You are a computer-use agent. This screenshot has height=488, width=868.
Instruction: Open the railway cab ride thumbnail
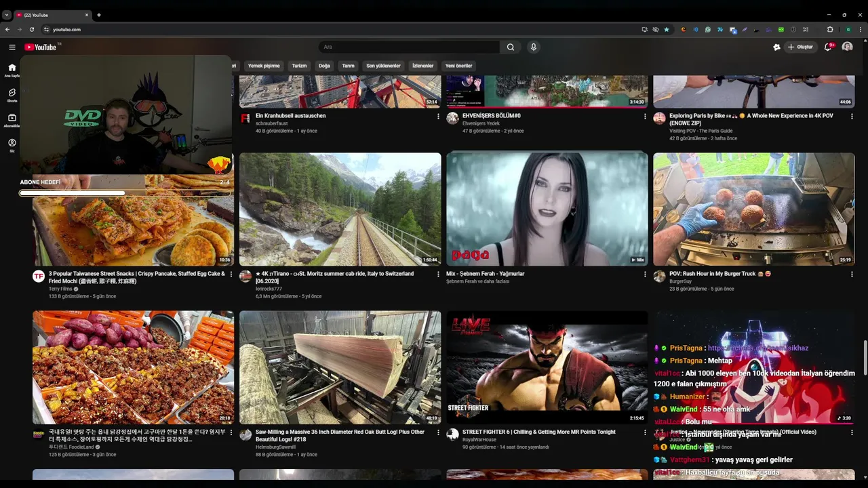click(x=340, y=209)
